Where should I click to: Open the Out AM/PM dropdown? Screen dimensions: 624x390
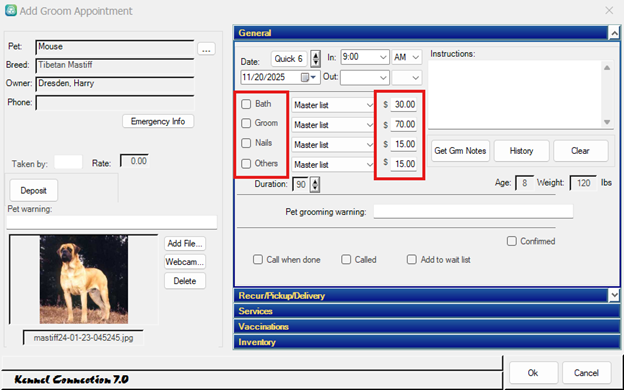[x=415, y=78]
